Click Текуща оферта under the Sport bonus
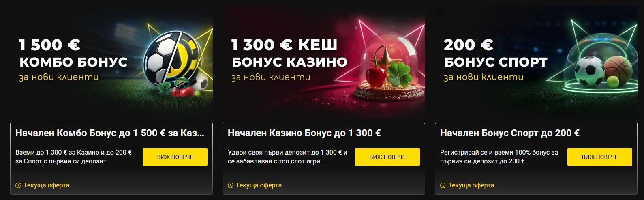This screenshot has width=644, height=200. click(471, 185)
